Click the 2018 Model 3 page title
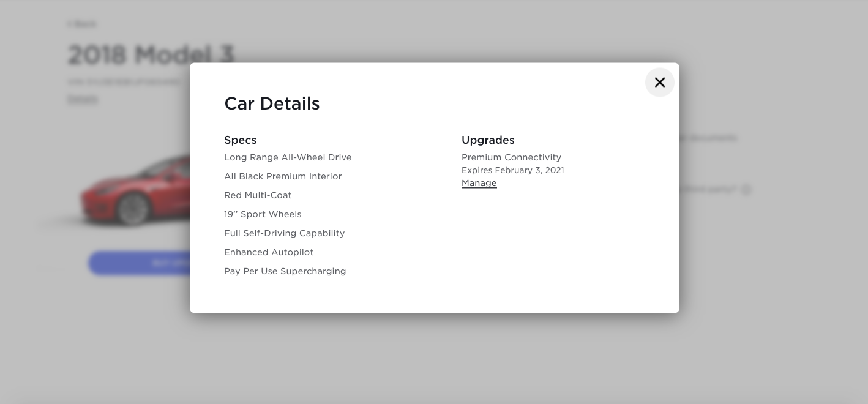This screenshot has height=404, width=868. [x=151, y=54]
